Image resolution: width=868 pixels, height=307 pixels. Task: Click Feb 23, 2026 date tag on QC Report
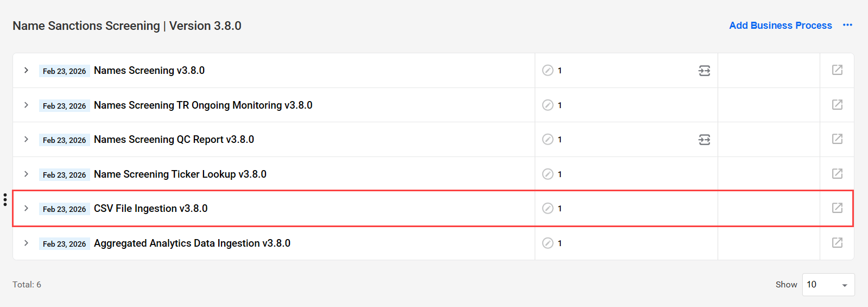(x=64, y=140)
